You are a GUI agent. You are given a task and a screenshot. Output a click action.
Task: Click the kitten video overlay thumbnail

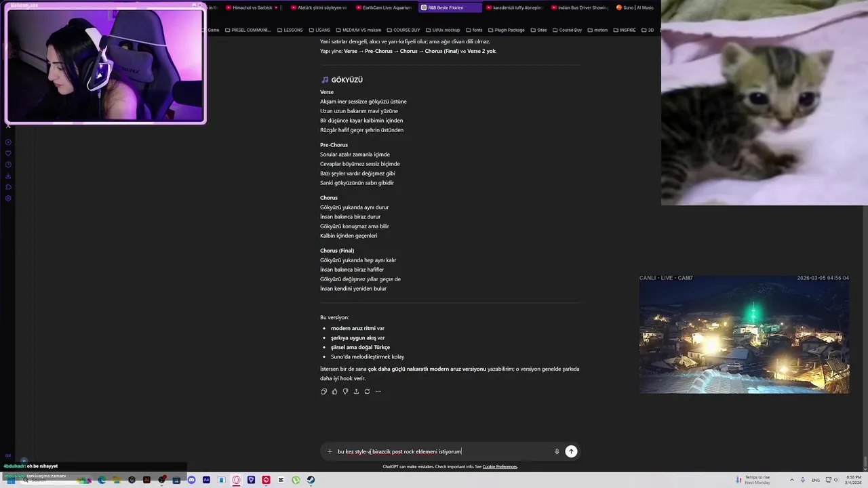point(764,102)
